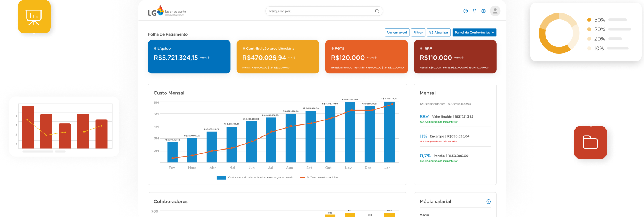Open settings gear icon in header
Viewport: 644px width, 217px height.
click(x=484, y=11)
